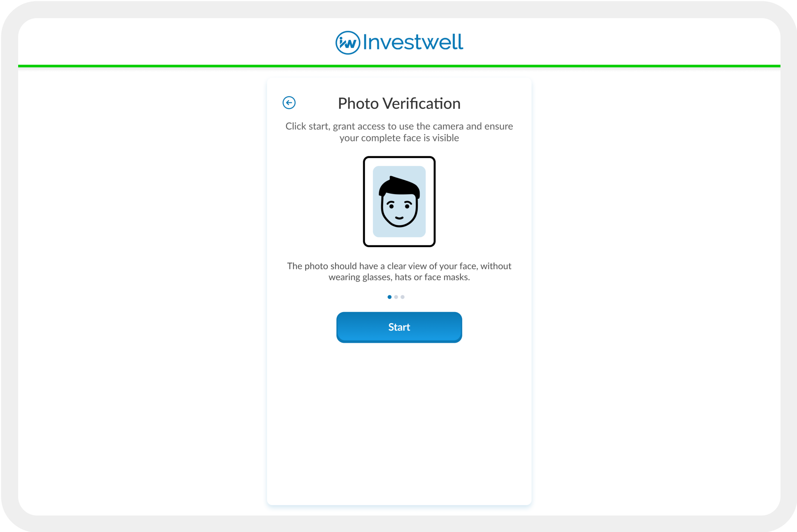Go back using the circled arrow icon
This screenshot has height=532, width=797.
[x=289, y=103]
